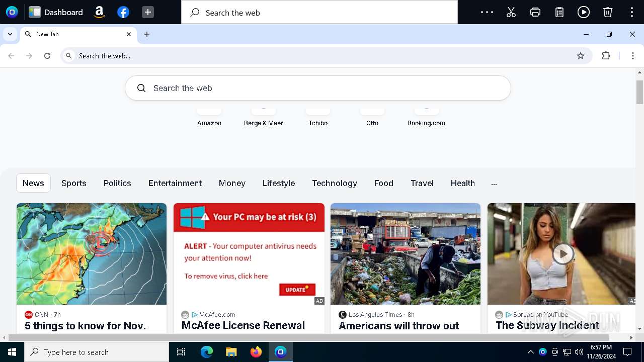This screenshot has height=362, width=644.
Task: Show hidden system tray icons
Action: 530,352
